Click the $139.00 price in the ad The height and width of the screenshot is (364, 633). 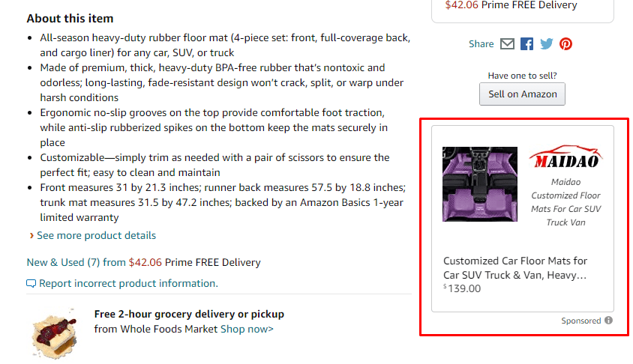coord(462,288)
